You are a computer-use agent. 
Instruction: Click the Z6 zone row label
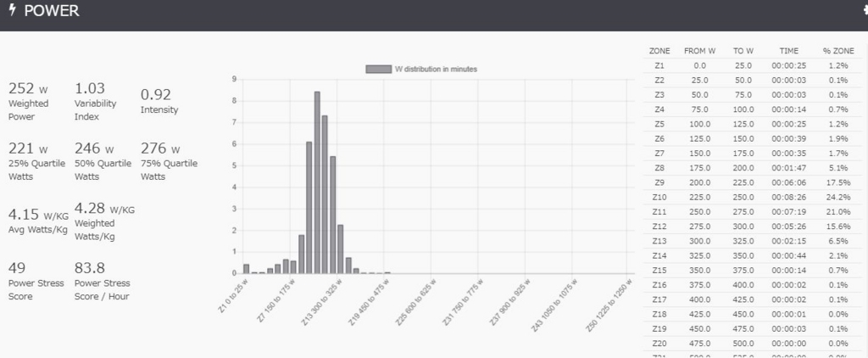click(659, 138)
